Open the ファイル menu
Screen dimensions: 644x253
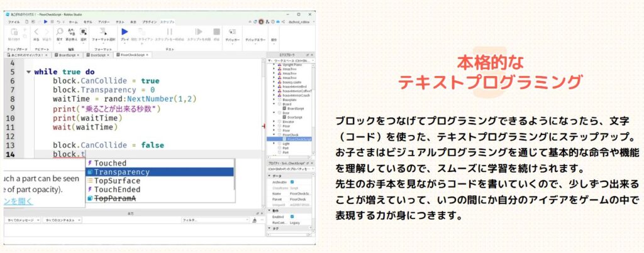coord(14,22)
